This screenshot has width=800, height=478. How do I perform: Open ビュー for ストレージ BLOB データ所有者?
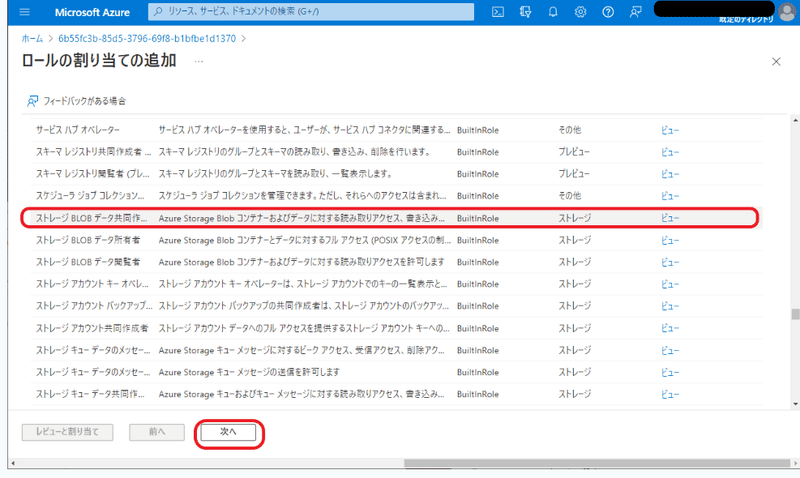coord(670,240)
